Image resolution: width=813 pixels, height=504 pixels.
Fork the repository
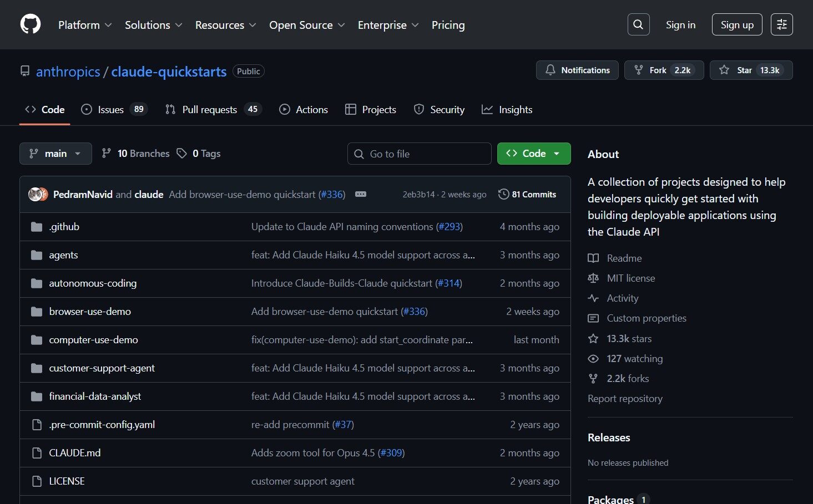pos(664,70)
